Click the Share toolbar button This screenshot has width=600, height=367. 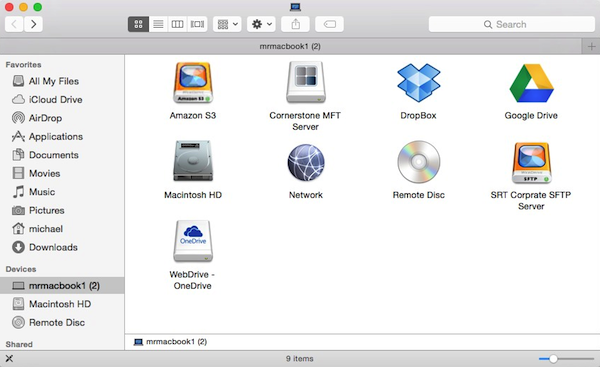[x=295, y=24]
